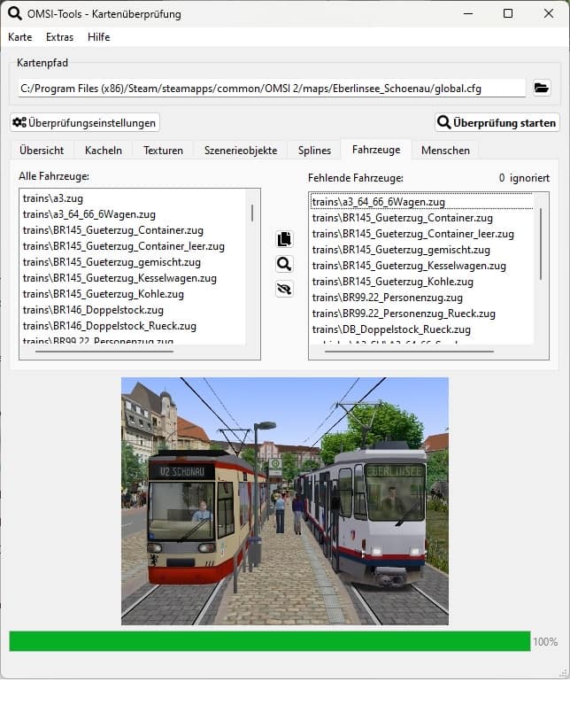
Task: Select trains\BR146_Doppelstock.zug in Alle Fahrzeuge
Action: click(93, 310)
